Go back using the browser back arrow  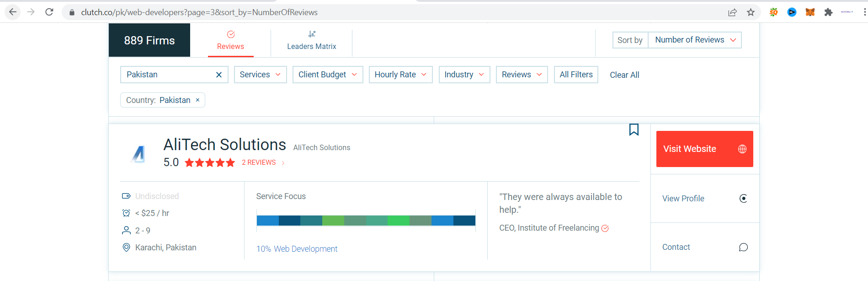pyautogui.click(x=12, y=12)
